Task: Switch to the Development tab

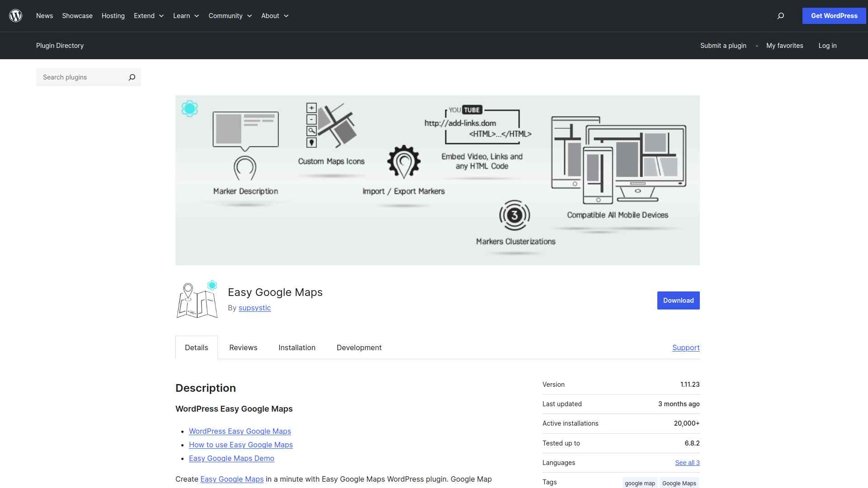Action: click(359, 347)
